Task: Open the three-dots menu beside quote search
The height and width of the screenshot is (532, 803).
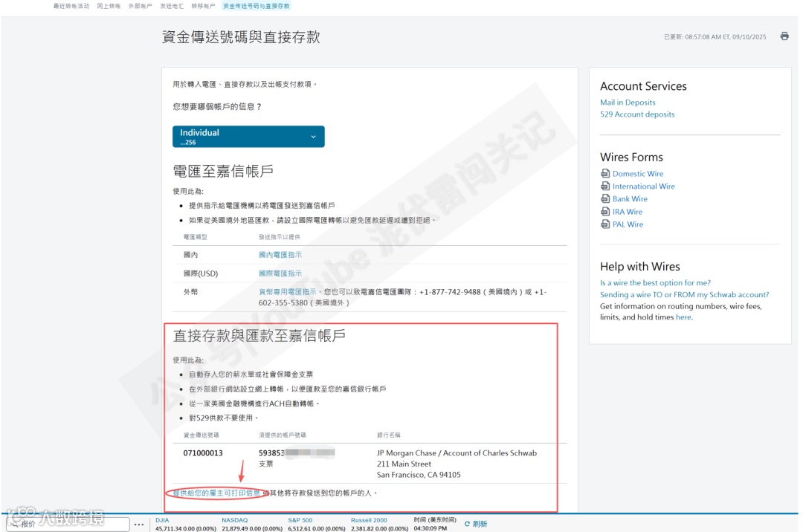Action: pos(139,525)
